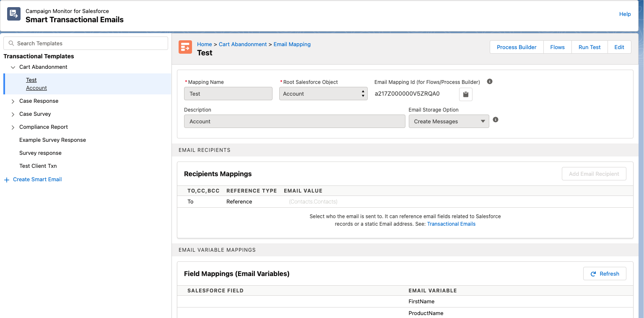644x318 pixels.
Task: Click the Run Test button
Action: tap(589, 47)
